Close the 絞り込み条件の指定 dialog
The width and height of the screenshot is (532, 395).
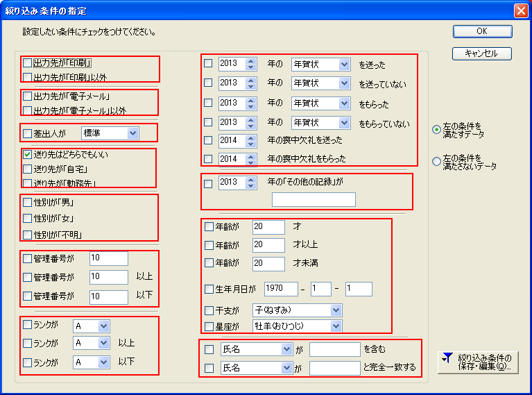pyautogui.click(x=520, y=10)
